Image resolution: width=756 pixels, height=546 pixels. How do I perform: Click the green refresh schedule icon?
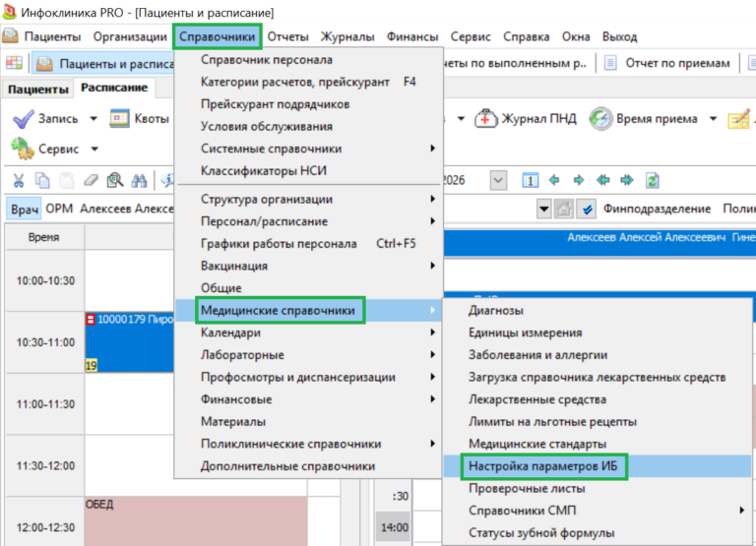653,181
